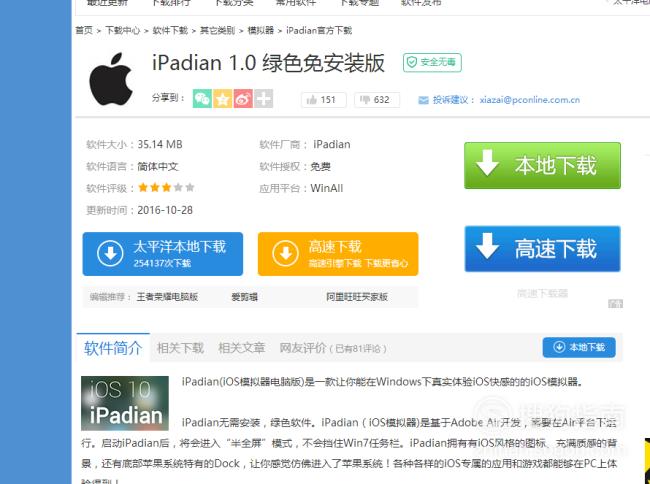Image resolution: width=650 pixels, height=484 pixels.
Task: Switch to 软件简介 tab
Action: [x=113, y=348]
